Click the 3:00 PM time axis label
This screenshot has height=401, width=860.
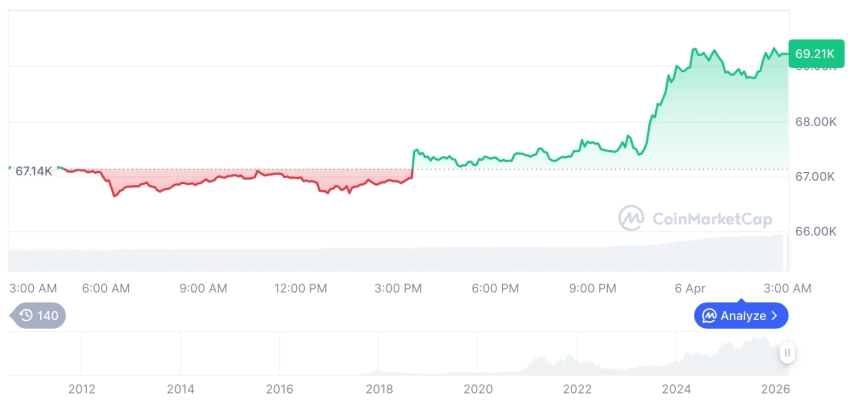(398, 288)
